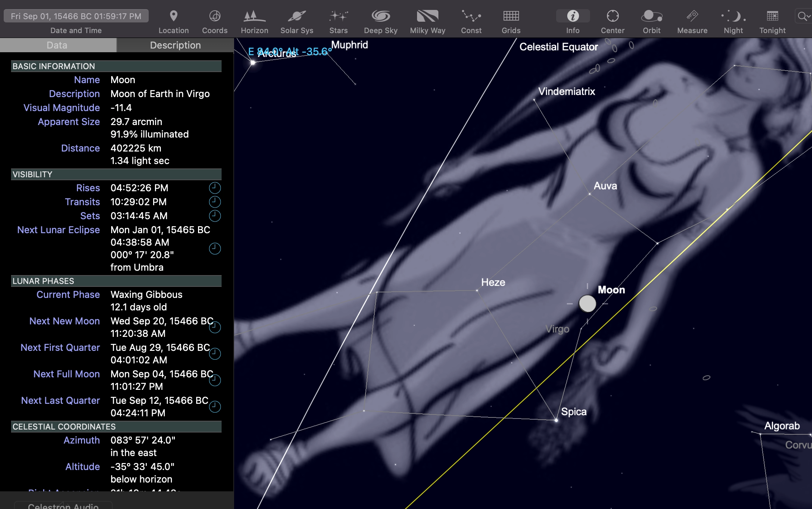Enable Night vision mode icon

tap(733, 16)
